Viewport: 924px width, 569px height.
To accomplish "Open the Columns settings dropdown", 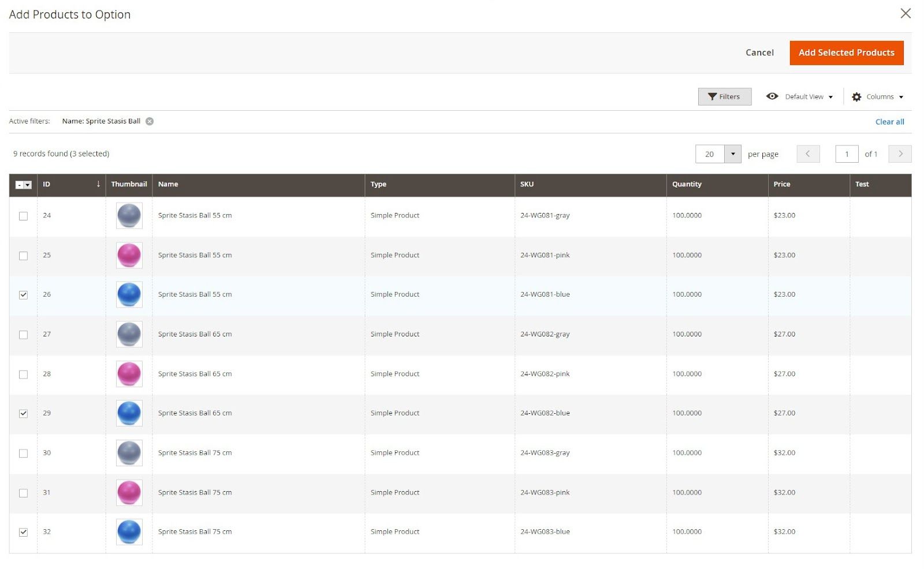I will [878, 96].
